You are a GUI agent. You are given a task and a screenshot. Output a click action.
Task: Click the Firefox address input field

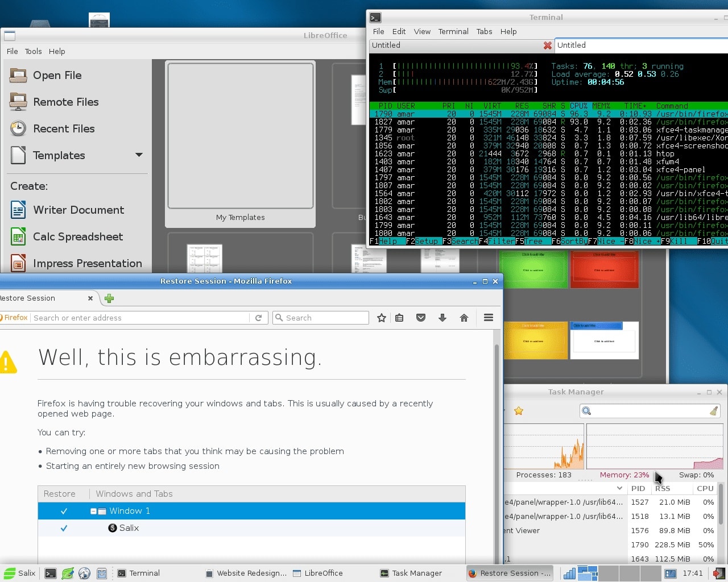pyautogui.click(x=140, y=318)
